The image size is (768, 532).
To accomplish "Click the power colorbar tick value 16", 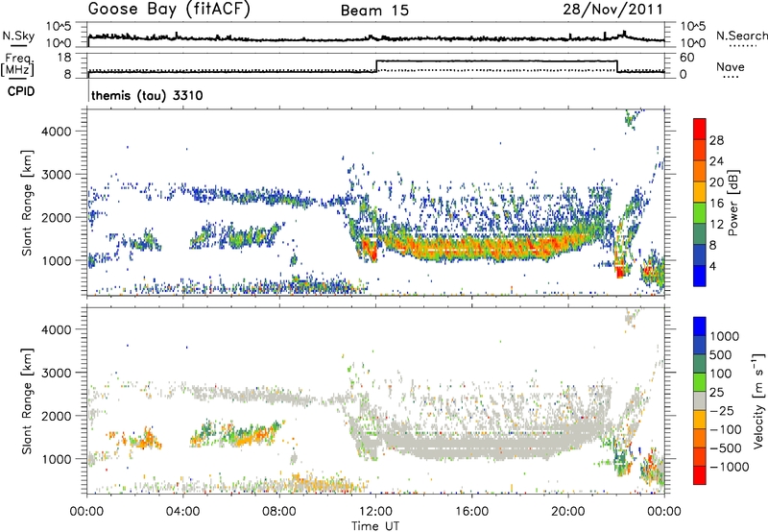I will click(716, 204).
